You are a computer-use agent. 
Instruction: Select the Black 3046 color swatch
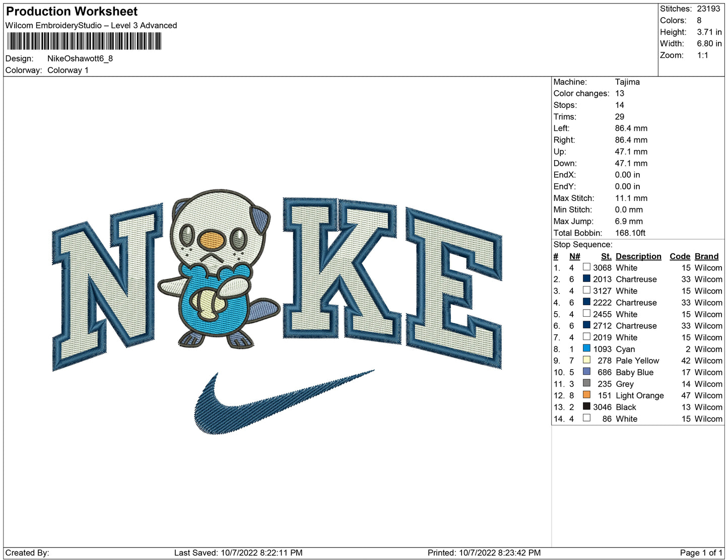(x=586, y=406)
